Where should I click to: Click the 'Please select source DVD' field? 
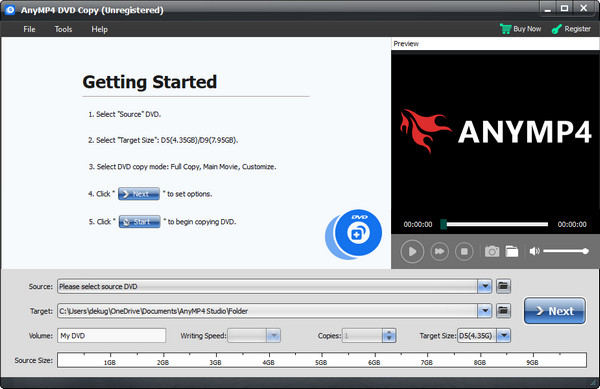tap(267, 286)
